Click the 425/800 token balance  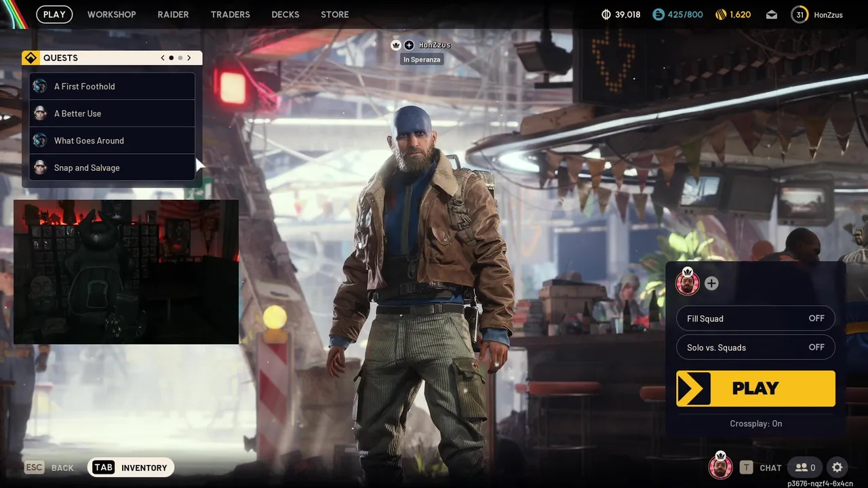click(x=685, y=14)
